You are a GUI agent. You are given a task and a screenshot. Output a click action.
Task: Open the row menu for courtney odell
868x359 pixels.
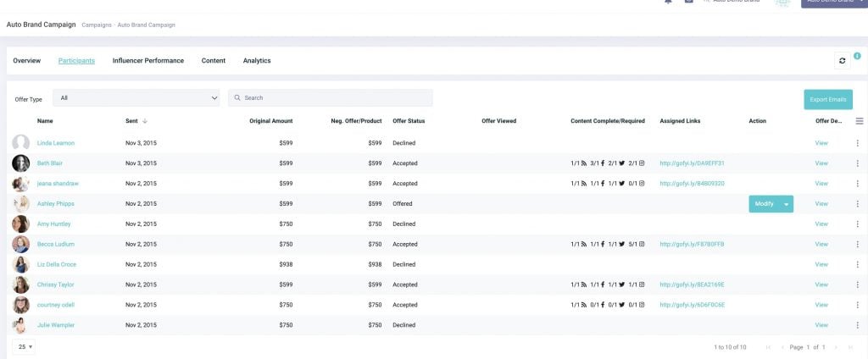(x=857, y=305)
